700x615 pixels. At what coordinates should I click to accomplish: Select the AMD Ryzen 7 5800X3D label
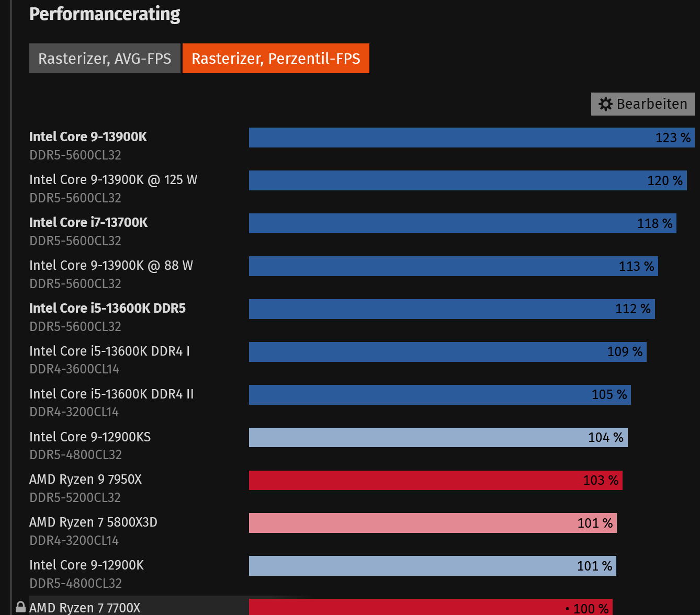93,522
